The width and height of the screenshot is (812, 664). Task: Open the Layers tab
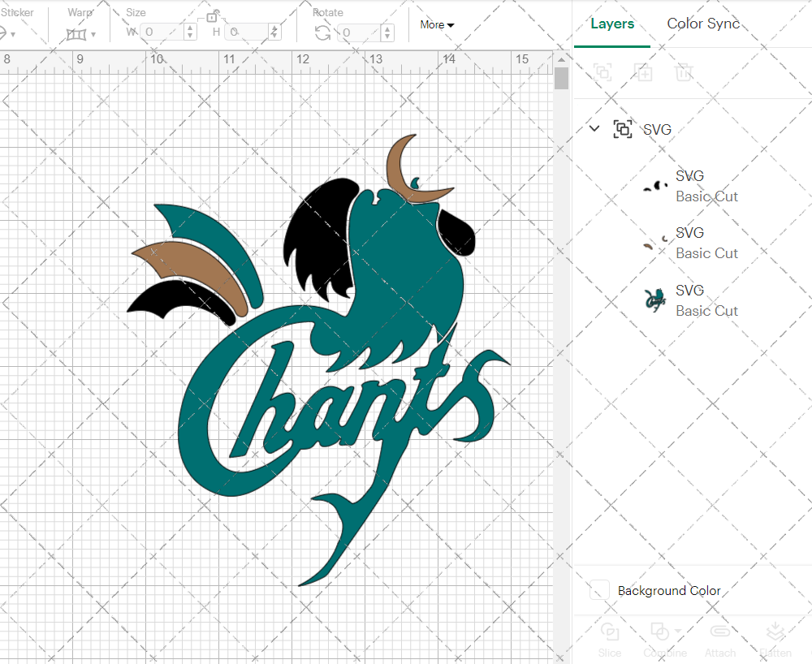click(612, 24)
